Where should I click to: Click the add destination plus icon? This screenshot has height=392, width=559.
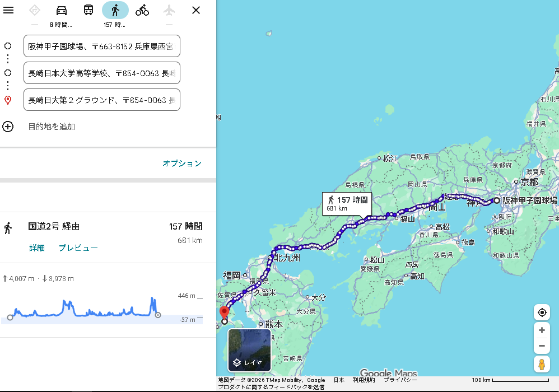point(8,127)
